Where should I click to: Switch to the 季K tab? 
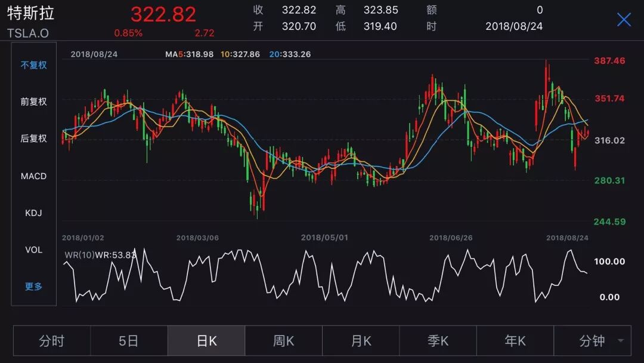(x=438, y=341)
